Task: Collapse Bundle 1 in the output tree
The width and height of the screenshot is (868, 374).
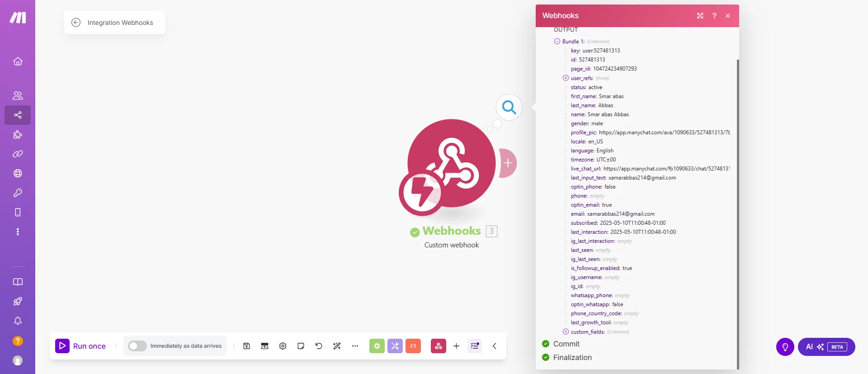Action: (557, 41)
